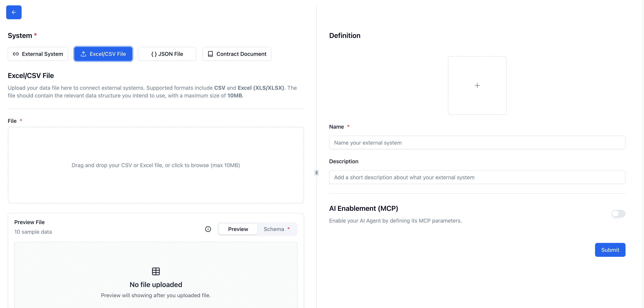This screenshot has height=308, width=644.
Task: Click the info icon beside Preview File
Action: (208, 229)
